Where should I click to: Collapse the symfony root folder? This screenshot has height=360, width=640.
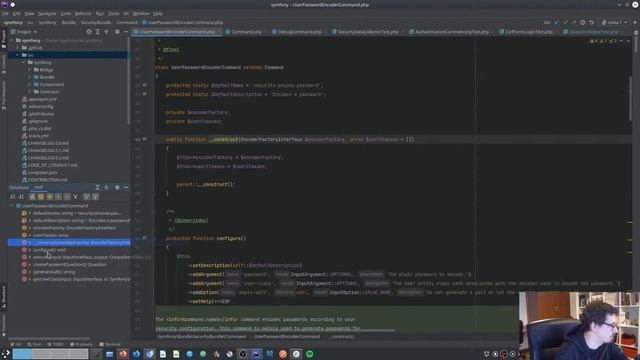click(x=12, y=40)
